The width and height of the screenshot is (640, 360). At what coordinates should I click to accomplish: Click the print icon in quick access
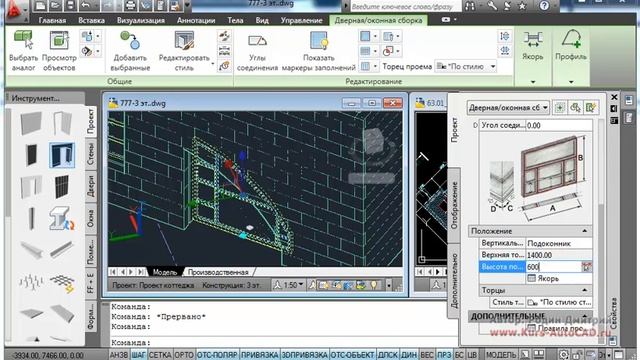[131, 6]
